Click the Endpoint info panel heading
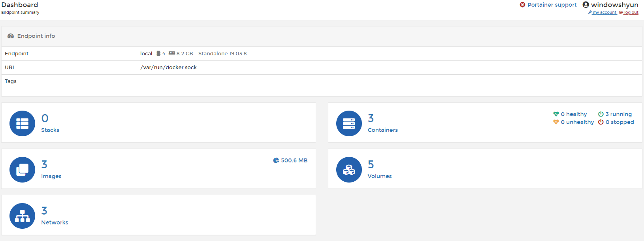 click(36, 36)
